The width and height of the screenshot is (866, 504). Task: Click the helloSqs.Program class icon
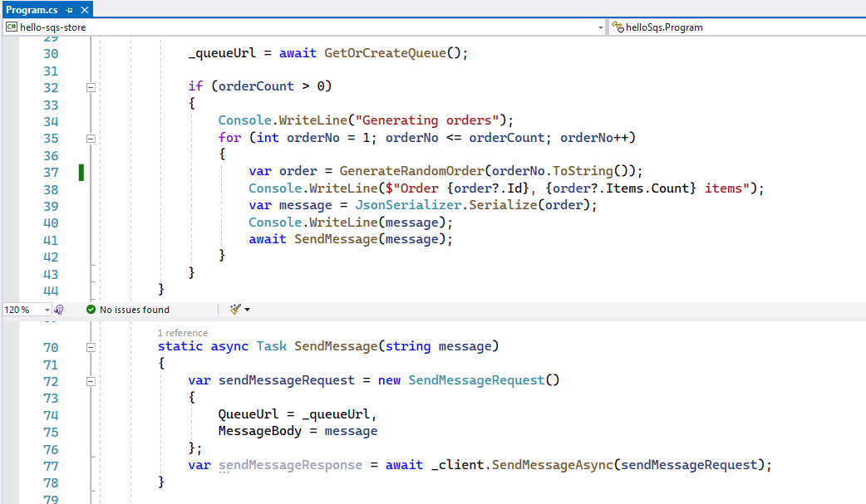pyautogui.click(x=618, y=27)
